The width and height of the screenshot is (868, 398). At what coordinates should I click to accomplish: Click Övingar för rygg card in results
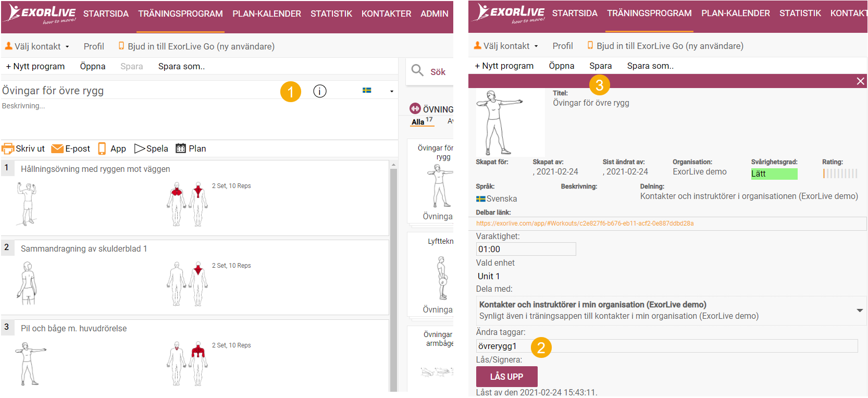[x=430, y=181]
